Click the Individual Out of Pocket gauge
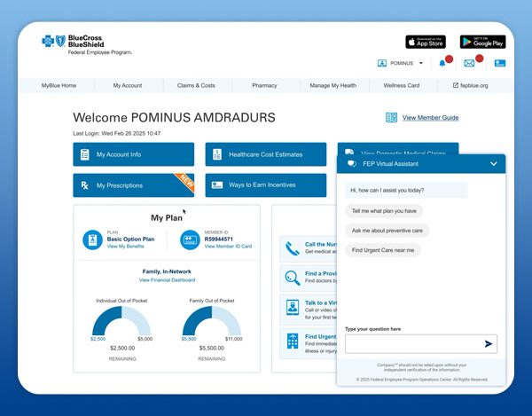The height and width of the screenshot is (416, 532). point(121,321)
